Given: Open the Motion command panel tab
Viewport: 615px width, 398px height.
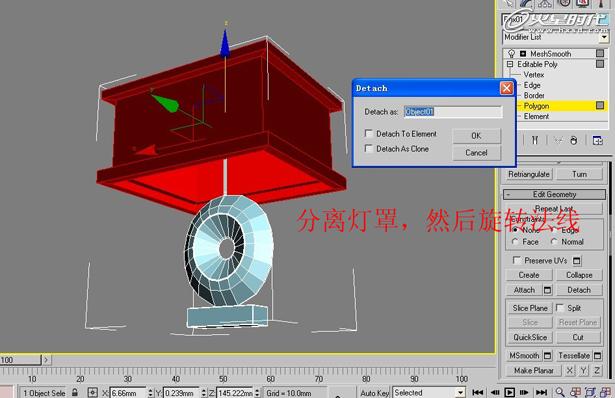Looking at the screenshot, I should (x=564, y=4).
